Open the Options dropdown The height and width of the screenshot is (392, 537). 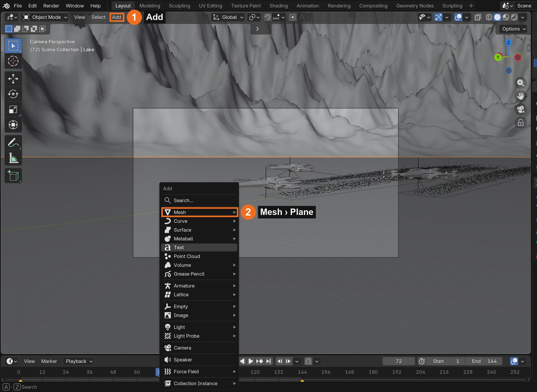point(514,29)
